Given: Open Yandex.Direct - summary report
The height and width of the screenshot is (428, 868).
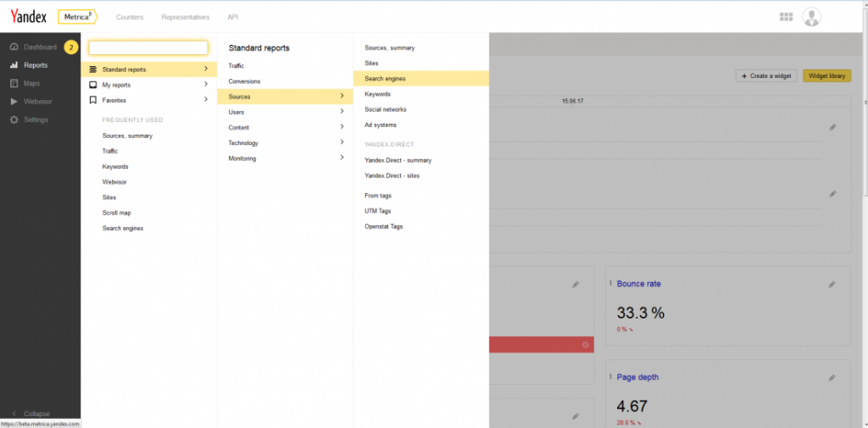Looking at the screenshot, I should (398, 160).
